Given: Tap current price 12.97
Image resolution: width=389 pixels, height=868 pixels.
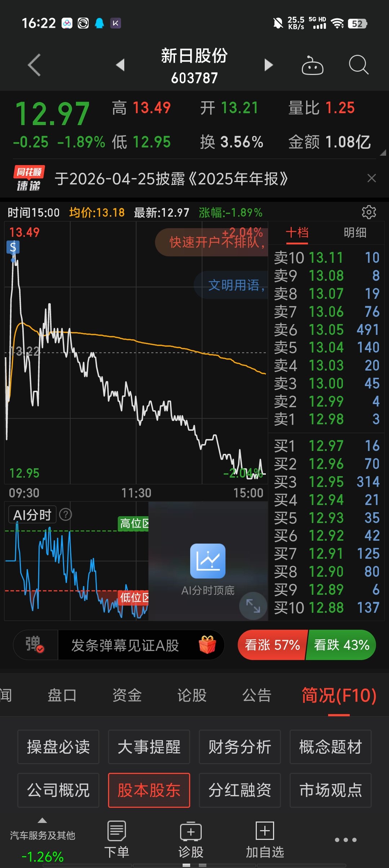Looking at the screenshot, I should pos(53,114).
